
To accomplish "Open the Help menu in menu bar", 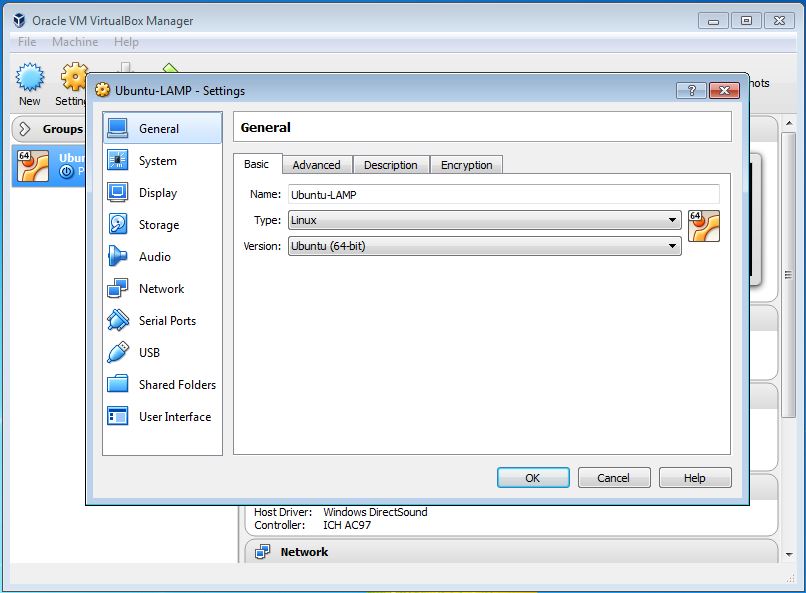I will [x=126, y=42].
